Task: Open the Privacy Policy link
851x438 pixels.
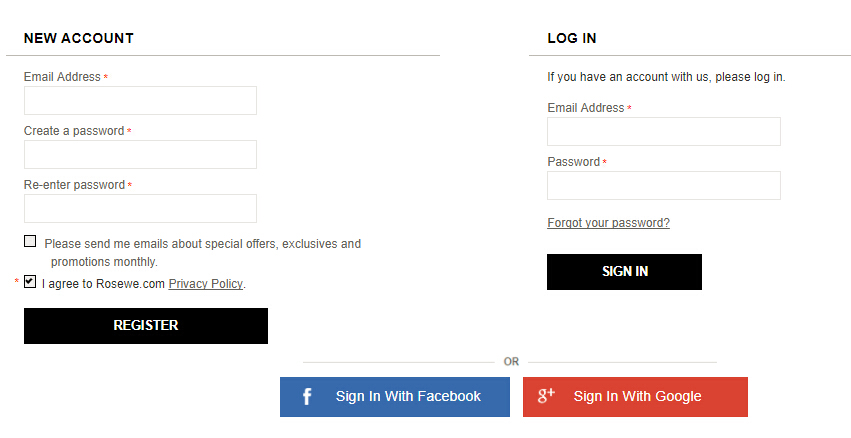Action: tap(205, 284)
